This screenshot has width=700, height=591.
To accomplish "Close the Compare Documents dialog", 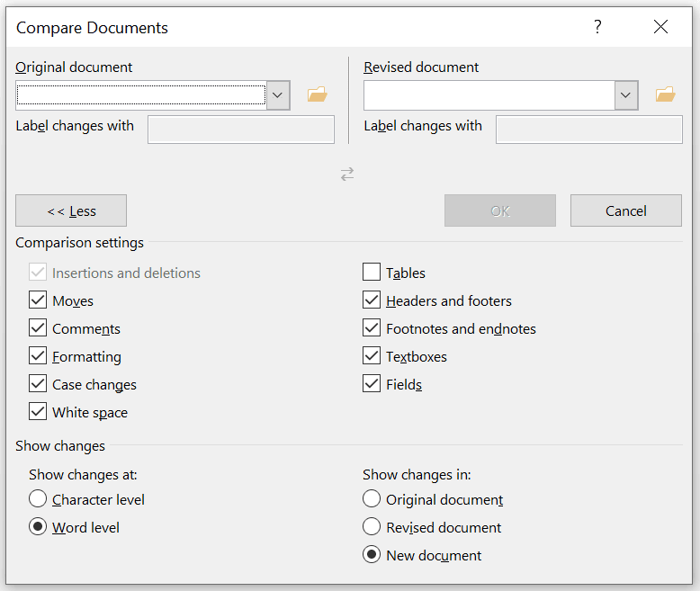I will [660, 27].
